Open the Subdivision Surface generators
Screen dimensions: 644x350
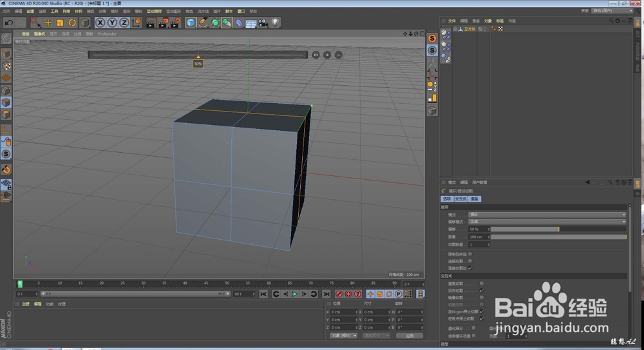(215, 23)
